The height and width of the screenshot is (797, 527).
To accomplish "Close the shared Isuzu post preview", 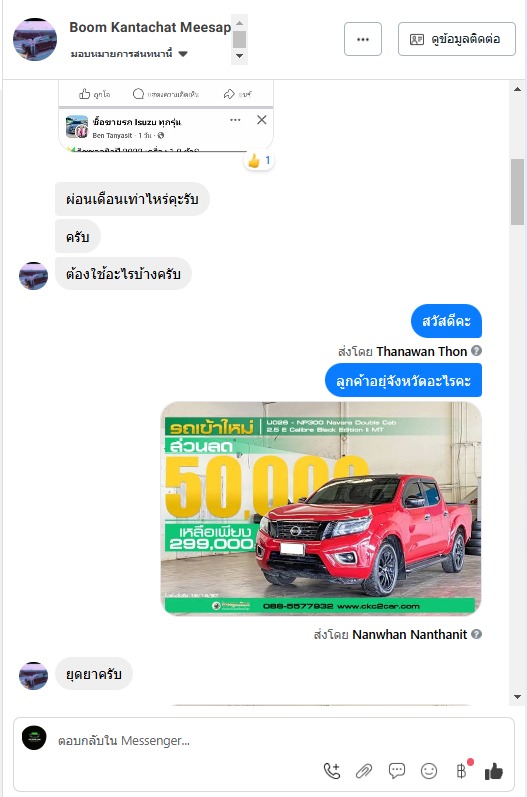I will click(x=262, y=120).
